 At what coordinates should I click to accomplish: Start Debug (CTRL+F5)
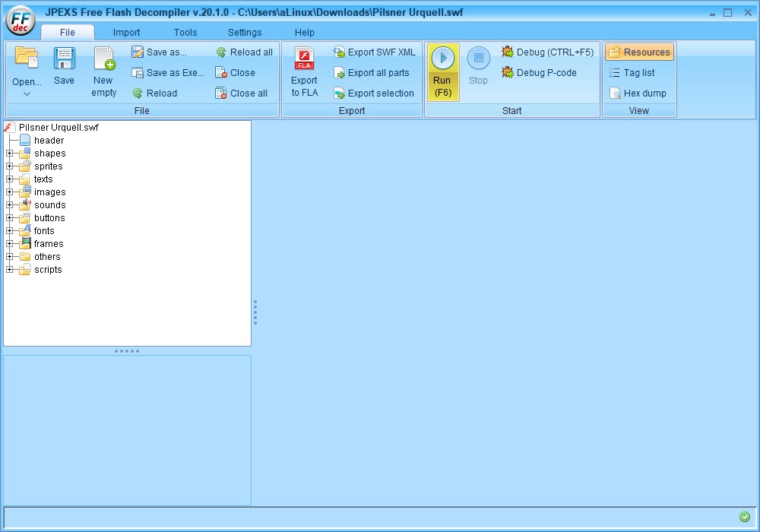click(x=548, y=52)
